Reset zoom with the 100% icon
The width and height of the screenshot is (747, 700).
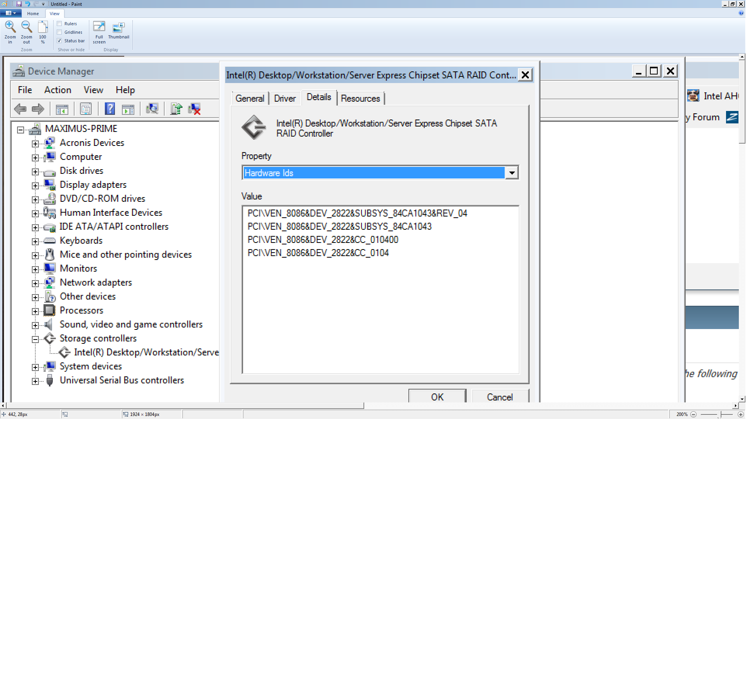(43, 27)
